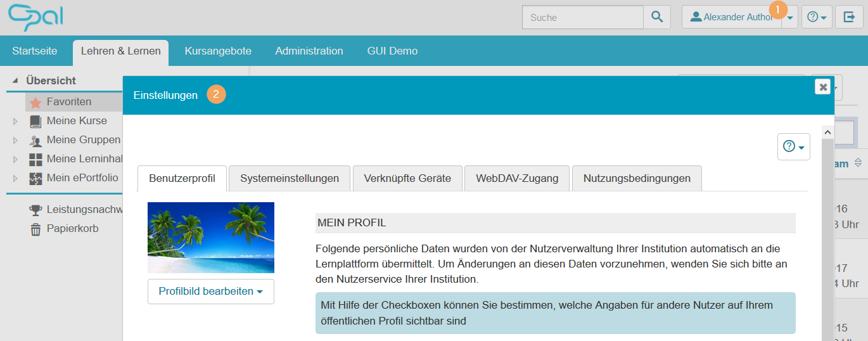Collapse the Übersicht tree section
This screenshot has height=341, width=868.
(x=15, y=80)
